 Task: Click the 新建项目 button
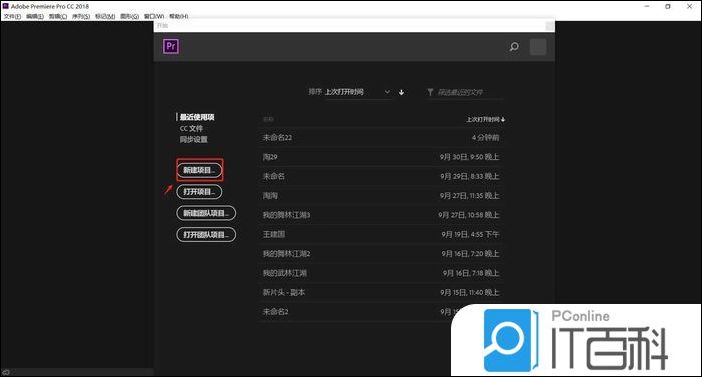(x=200, y=170)
